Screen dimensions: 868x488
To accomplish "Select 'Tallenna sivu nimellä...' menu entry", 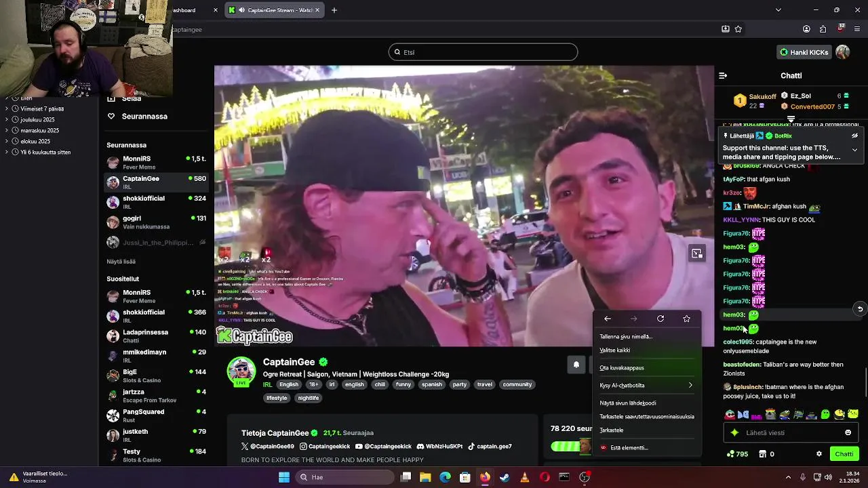I will 647,336.
